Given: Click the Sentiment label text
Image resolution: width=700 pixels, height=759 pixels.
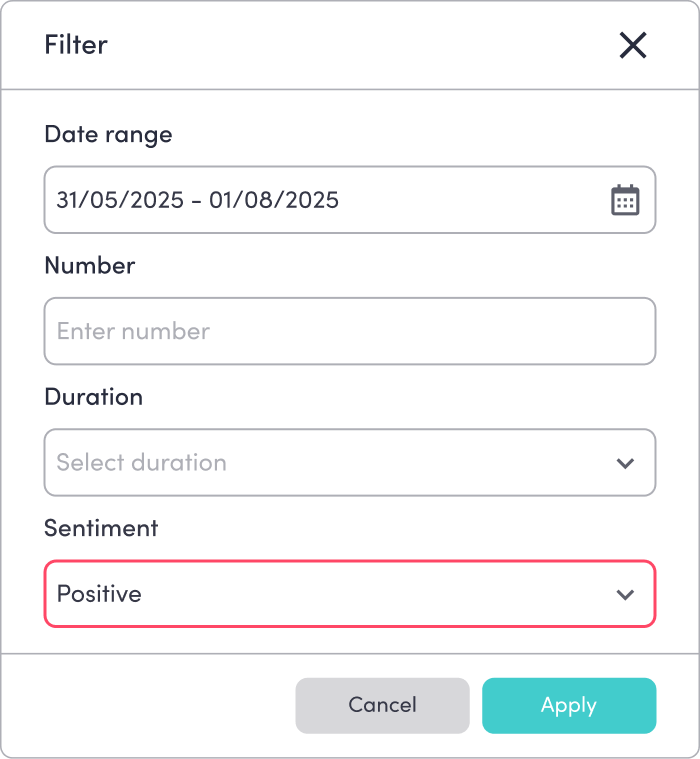Looking at the screenshot, I should tap(101, 527).
